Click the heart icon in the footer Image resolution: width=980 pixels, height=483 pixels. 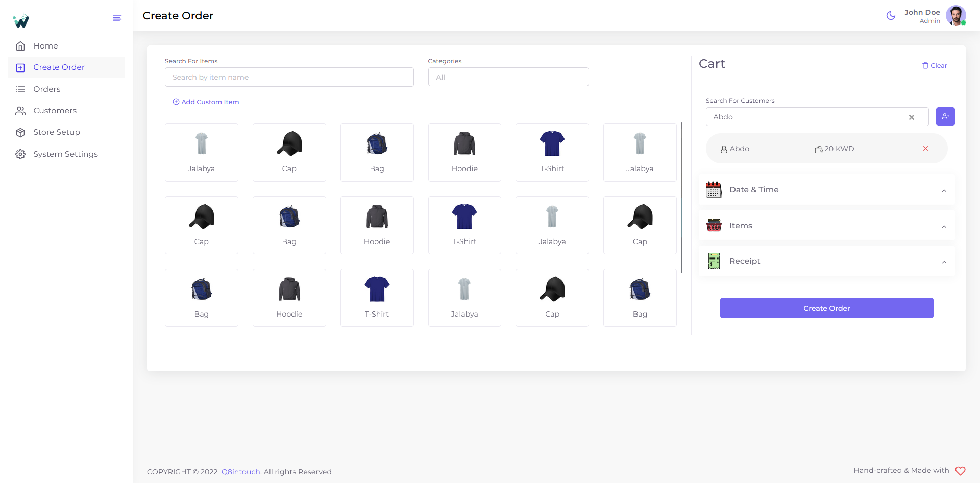(x=960, y=471)
